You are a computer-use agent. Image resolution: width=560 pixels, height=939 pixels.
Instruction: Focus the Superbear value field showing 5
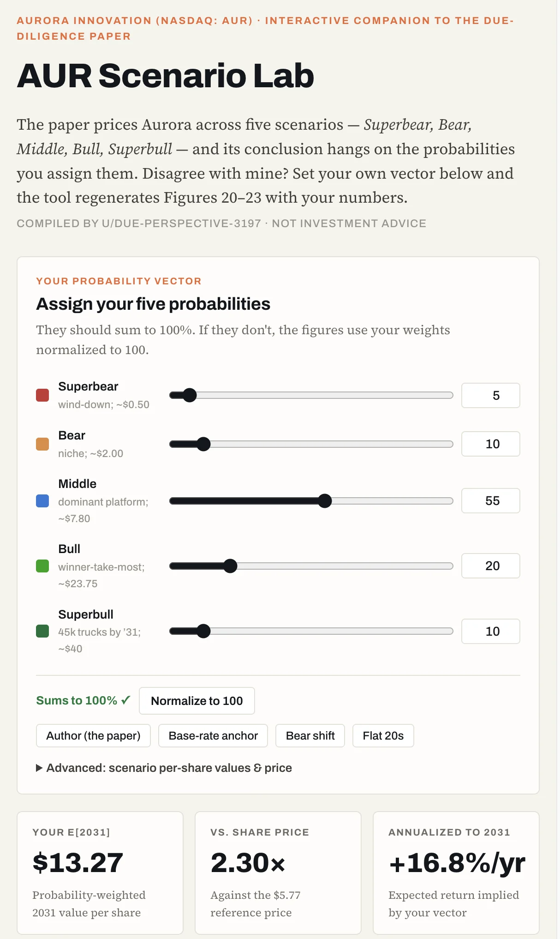coord(491,395)
